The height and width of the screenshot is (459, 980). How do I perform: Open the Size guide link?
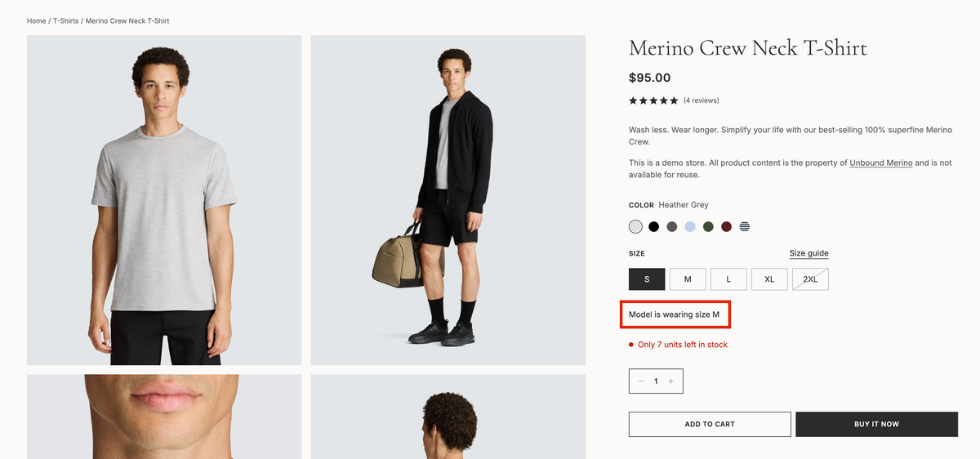(808, 253)
